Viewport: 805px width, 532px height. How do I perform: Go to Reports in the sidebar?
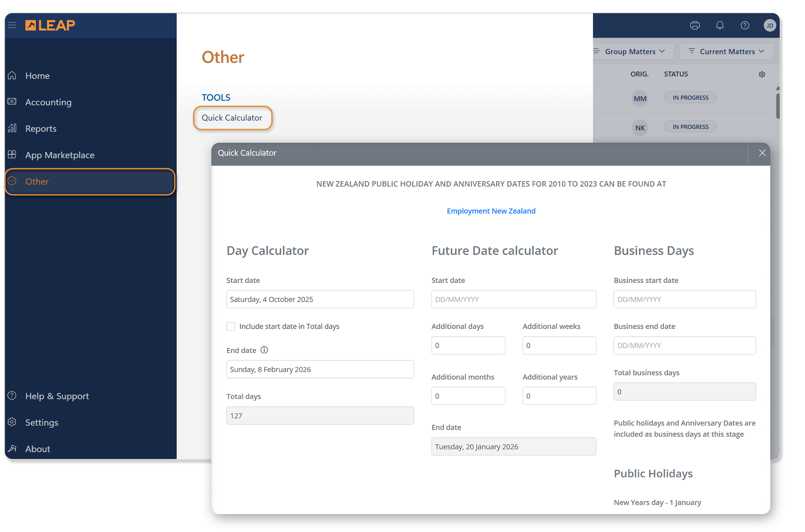click(41, 129)
